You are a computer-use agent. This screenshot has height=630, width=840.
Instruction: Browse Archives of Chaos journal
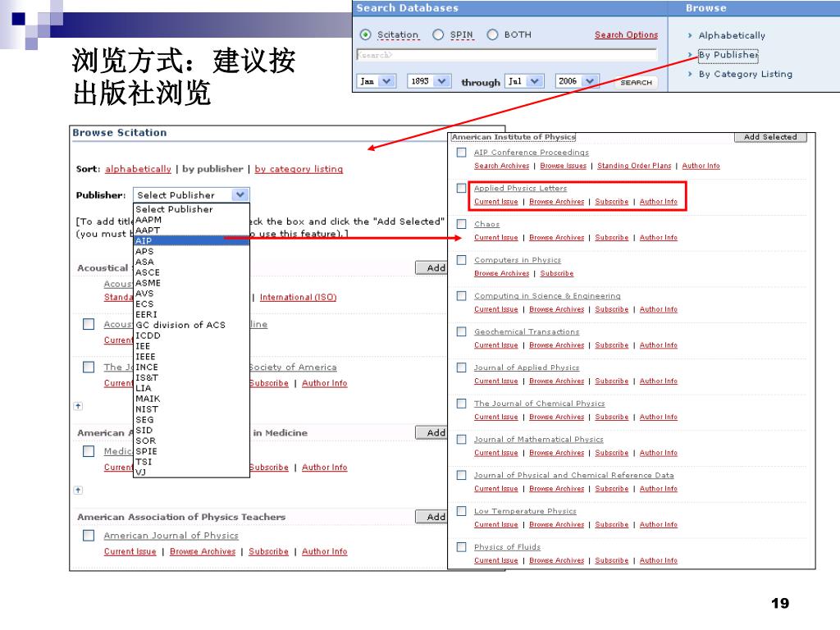pos(557,238)
